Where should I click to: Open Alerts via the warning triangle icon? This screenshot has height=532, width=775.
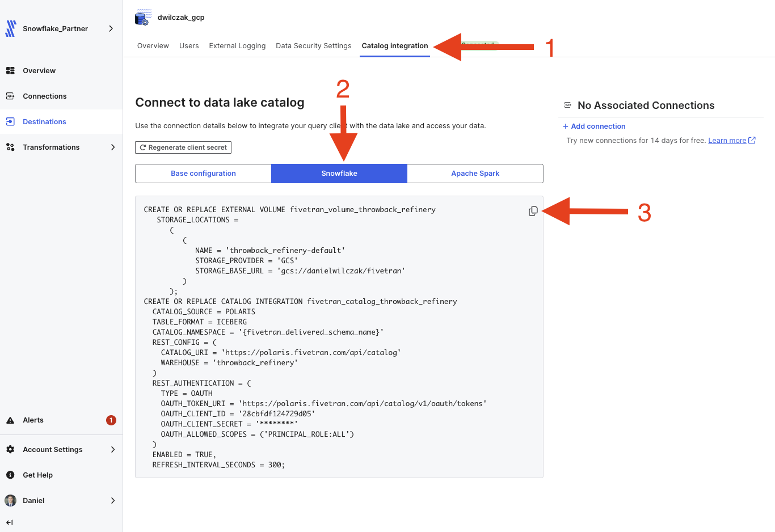(x=10, y=420)
